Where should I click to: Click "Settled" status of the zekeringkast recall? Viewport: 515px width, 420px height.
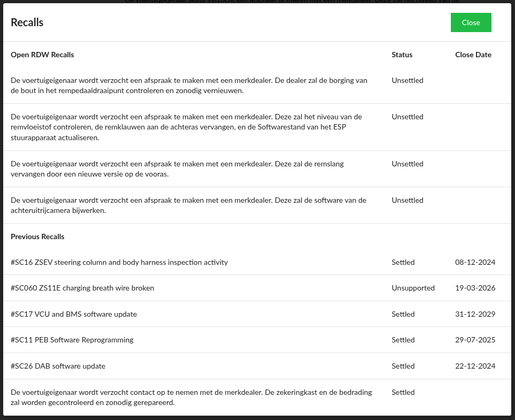403,392
